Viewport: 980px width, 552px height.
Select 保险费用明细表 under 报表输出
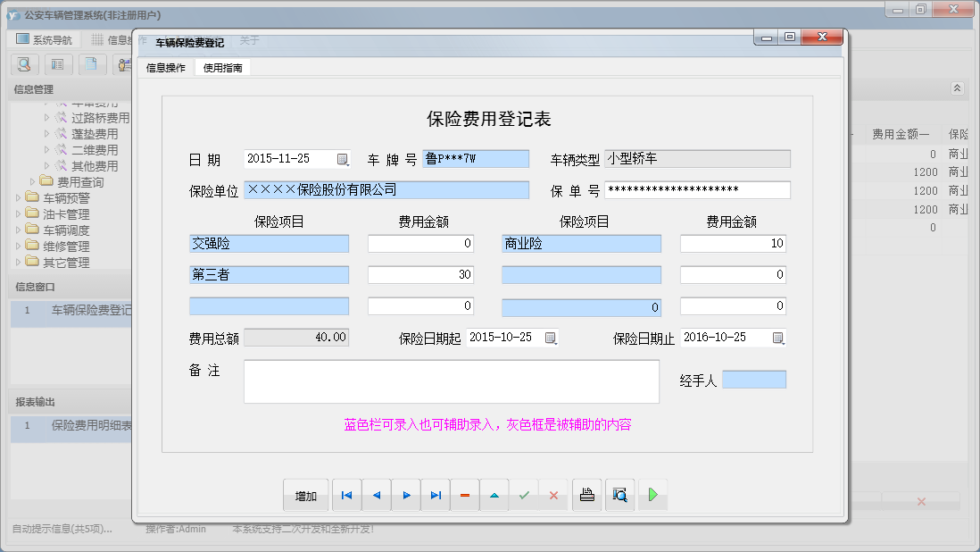pyautogui.click(x=89, y=426)
